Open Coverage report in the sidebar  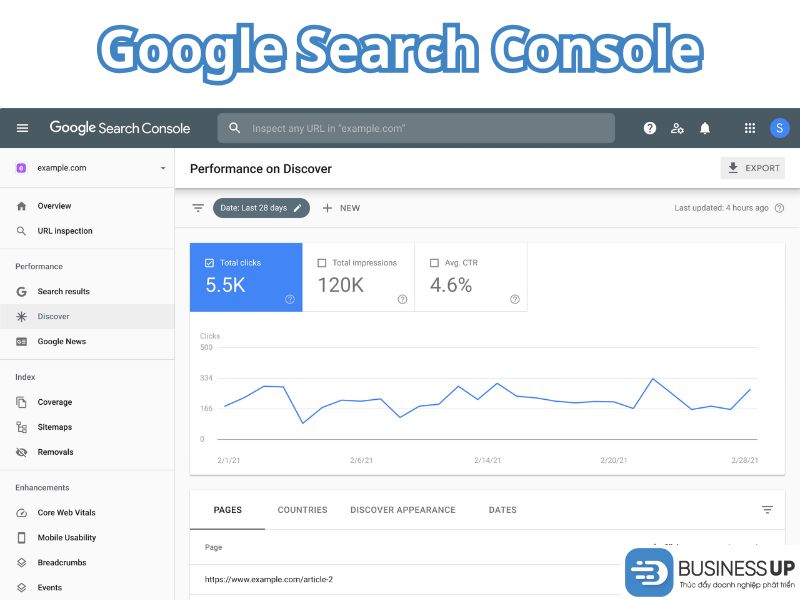pyautogui.click(x=87, y=402)
